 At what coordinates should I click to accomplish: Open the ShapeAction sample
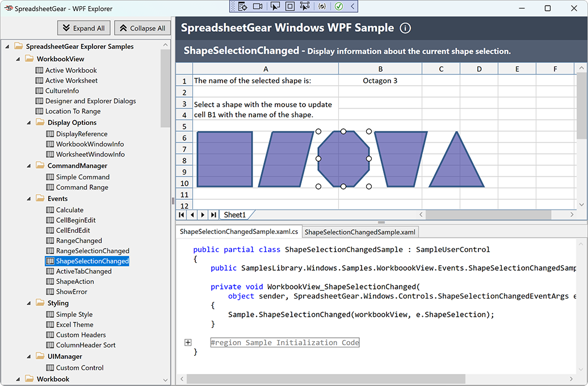(x=75, y=282)
